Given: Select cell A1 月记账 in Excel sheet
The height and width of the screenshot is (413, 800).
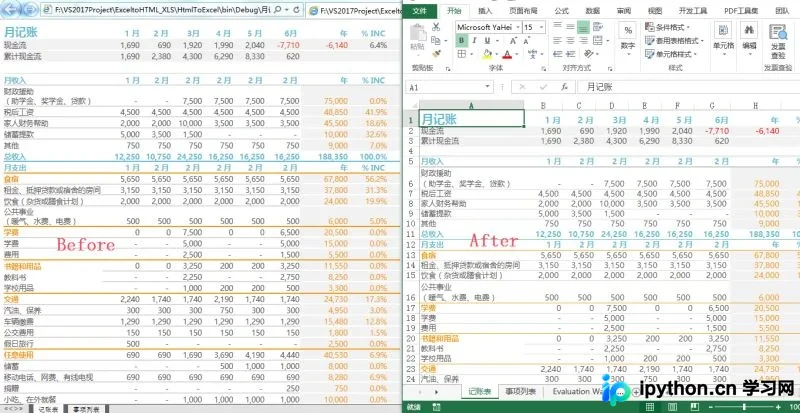Looking at the screenshot, I should (x=471, y=119).
